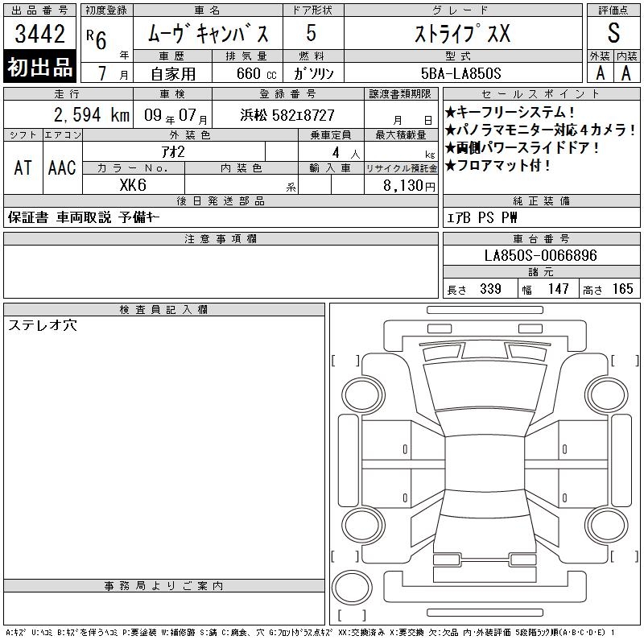Click the empty bracket under spare tire
Image resolution: width=644 pixels, height=644 pixels.
(x=352, y=615)
